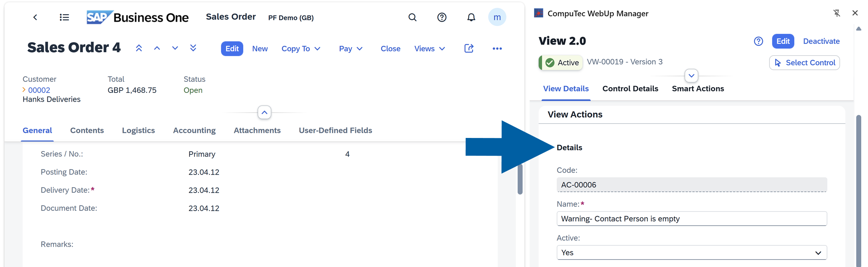Go to next record down arrow

coord(175,48)
